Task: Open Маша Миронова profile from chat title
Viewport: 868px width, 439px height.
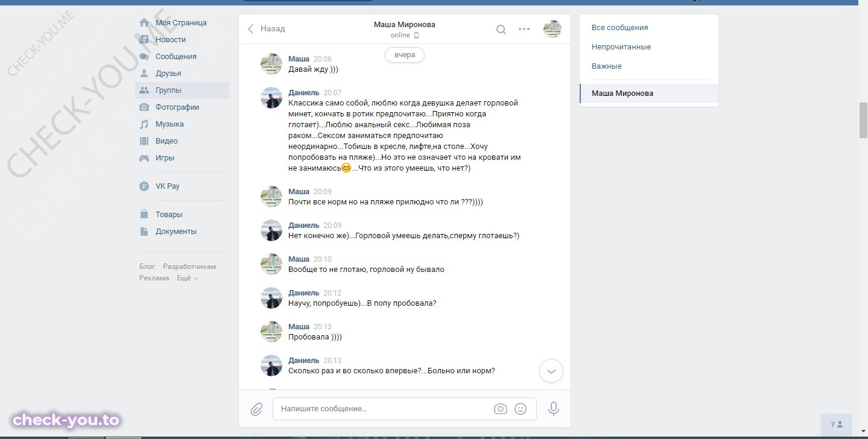Action: pos(404,25)
